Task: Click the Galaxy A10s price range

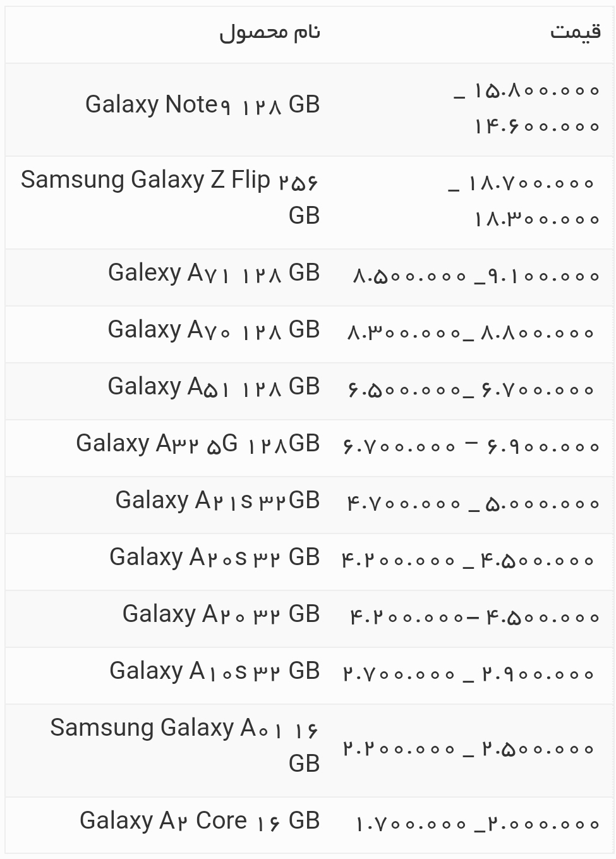Action: (468, 674)
